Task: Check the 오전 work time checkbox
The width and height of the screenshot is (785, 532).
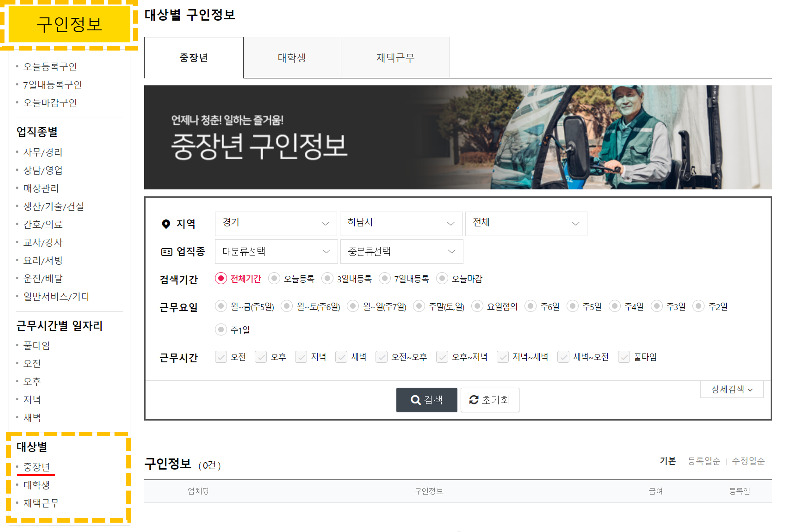Action: [x=221, y=357]
